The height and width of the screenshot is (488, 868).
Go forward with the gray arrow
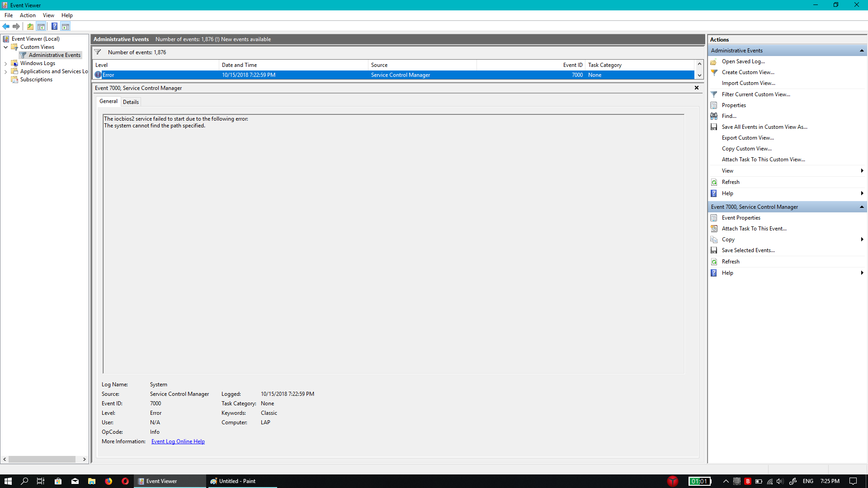16,26
